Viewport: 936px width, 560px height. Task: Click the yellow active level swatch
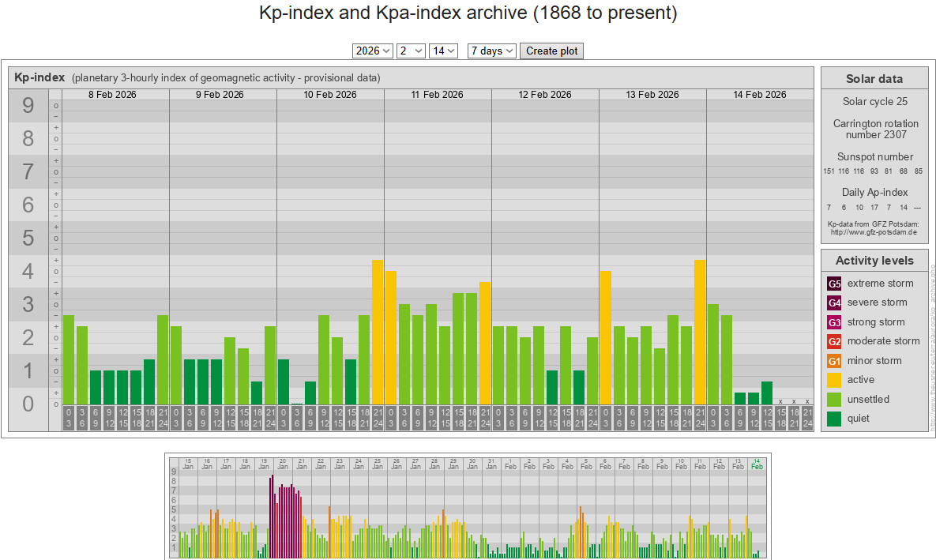click(x=834, y=380)
